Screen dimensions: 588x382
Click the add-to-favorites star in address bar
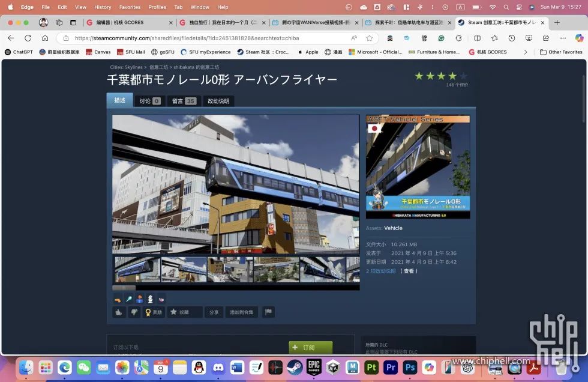(x=370, y=38)
